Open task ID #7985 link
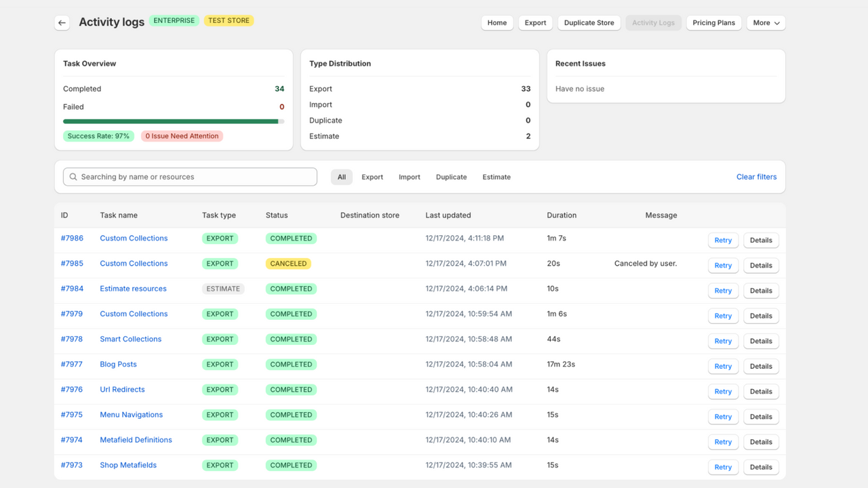 pyautogui.click(x=72, y=263)
